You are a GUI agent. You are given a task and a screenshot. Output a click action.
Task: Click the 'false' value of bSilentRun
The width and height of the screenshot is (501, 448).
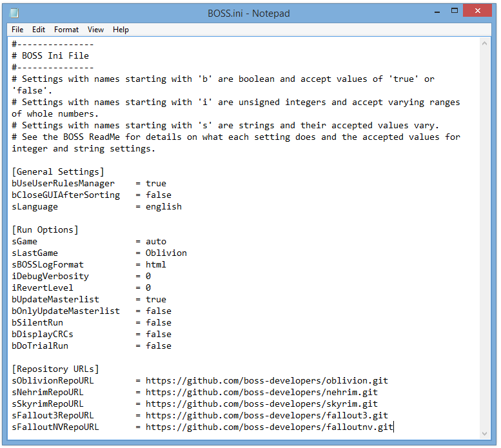click(x=159, y=322)
